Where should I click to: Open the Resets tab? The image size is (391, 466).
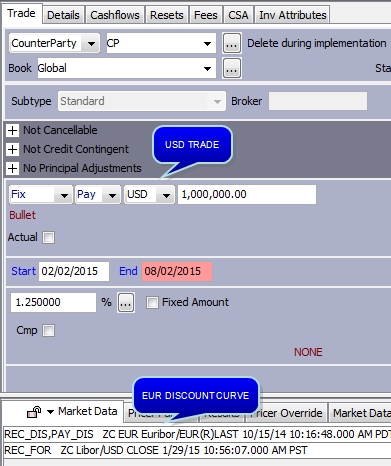click(x=166, y=15)
